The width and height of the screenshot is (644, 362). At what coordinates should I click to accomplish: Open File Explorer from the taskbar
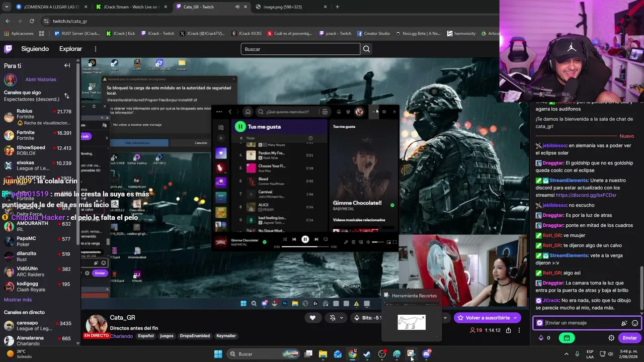(323, 354)
